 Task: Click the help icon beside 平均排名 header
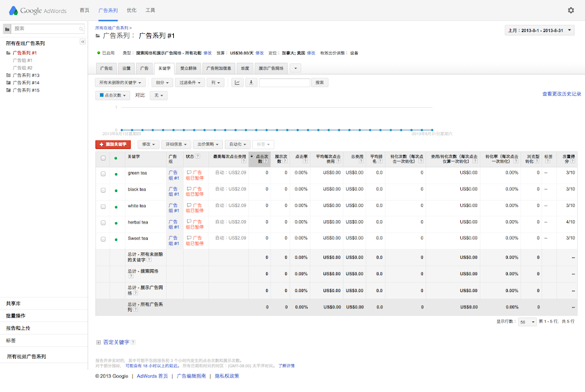pos(380,161)
